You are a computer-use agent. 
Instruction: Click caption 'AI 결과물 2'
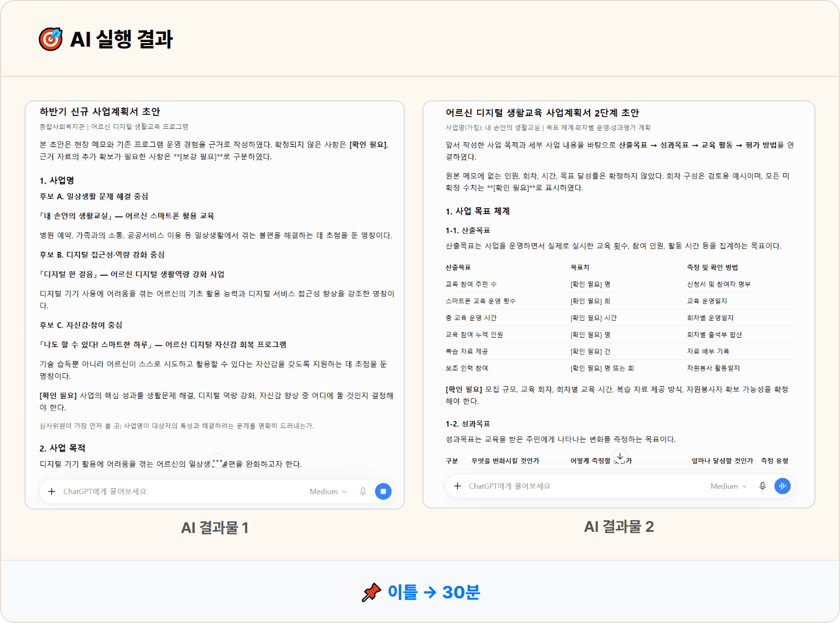point(619,527)
